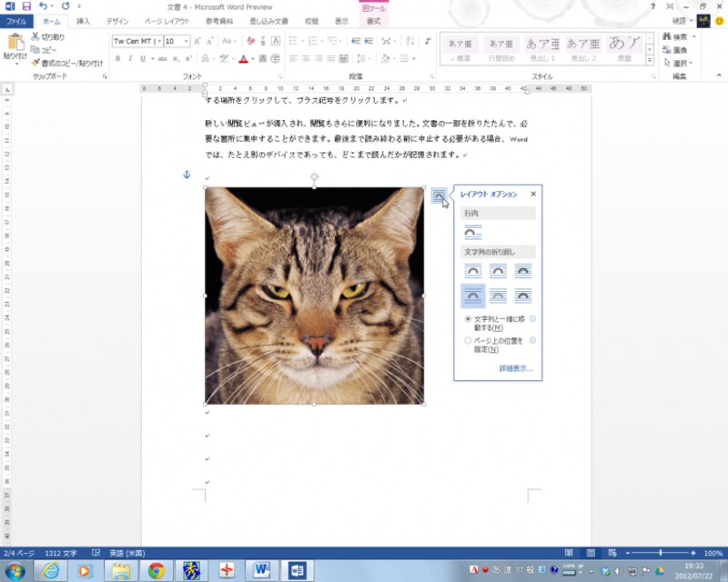
Task: Choose the square text wrapping option
Action: (473, 270)
